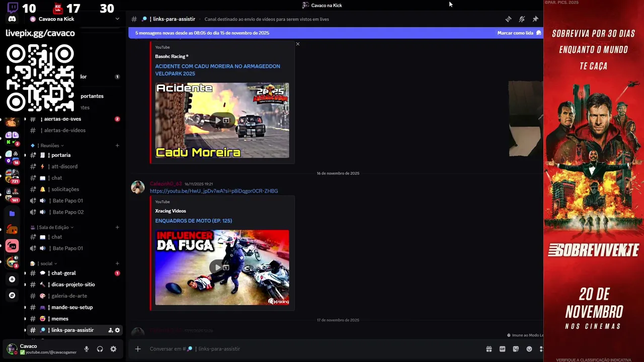The image size is (644, 362).
Task: Join Bate Papo 01 voice under Reuniões
Action: pos(73,201)
